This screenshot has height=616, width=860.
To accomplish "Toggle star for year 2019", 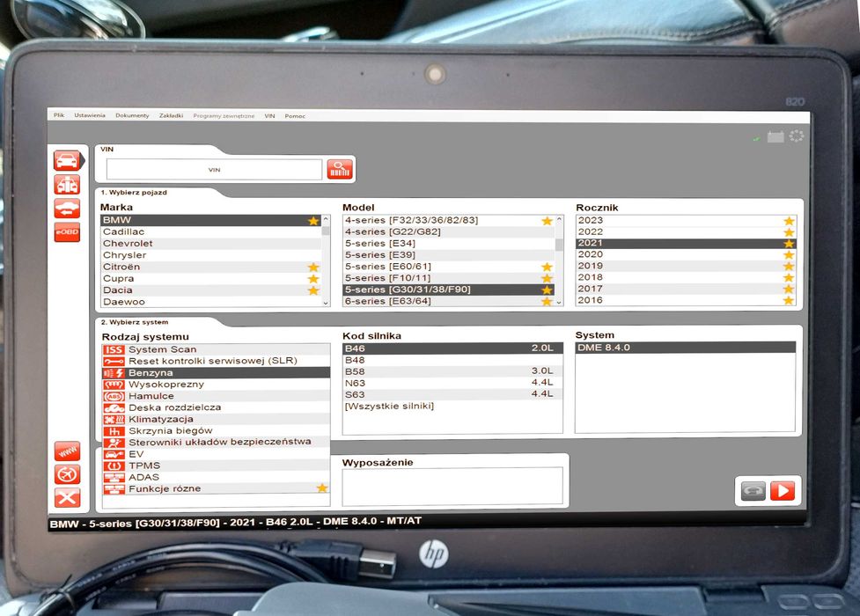I will point(789,266).
